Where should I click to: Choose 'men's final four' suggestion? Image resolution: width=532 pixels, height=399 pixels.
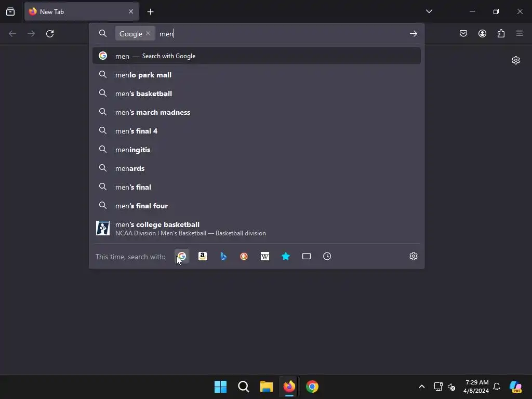pyautogui.click(x=257, y=206)
